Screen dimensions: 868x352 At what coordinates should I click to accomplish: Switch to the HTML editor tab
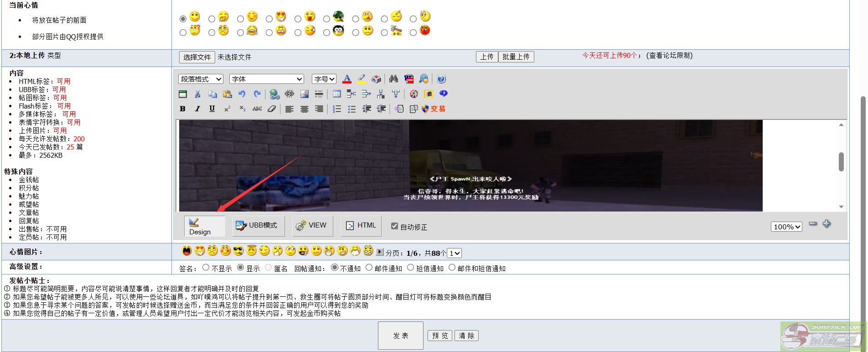coord(361,226)
